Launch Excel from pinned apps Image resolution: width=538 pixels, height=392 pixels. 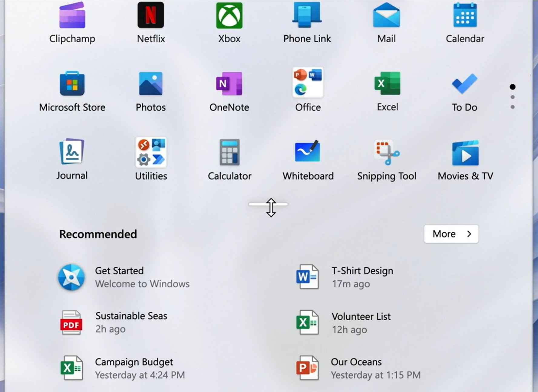point(387,92)
